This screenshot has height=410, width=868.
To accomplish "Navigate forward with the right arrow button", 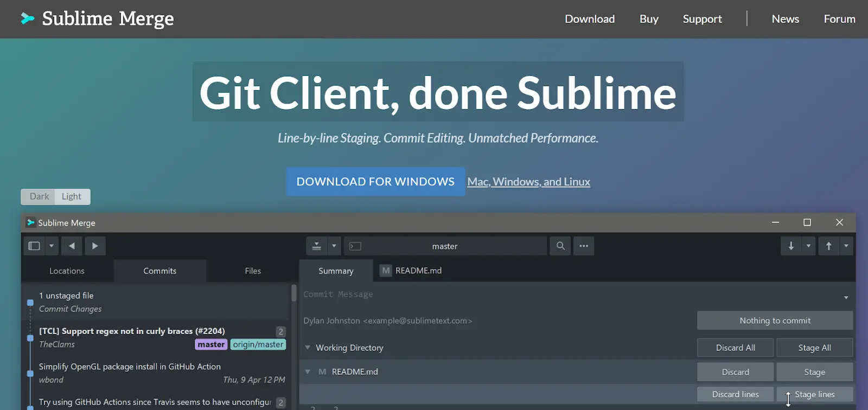I will [95, 246].
